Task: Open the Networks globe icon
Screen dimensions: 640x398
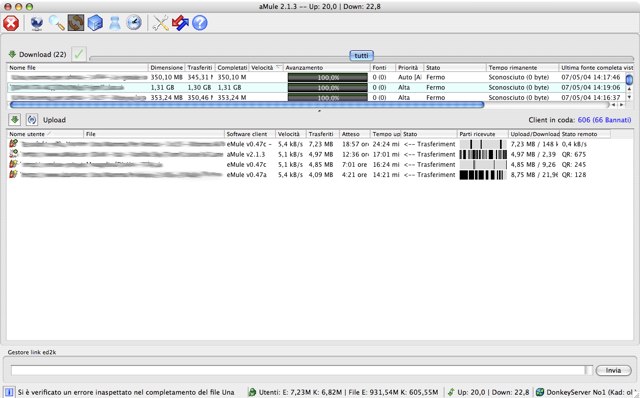Action: click(37, 23)
